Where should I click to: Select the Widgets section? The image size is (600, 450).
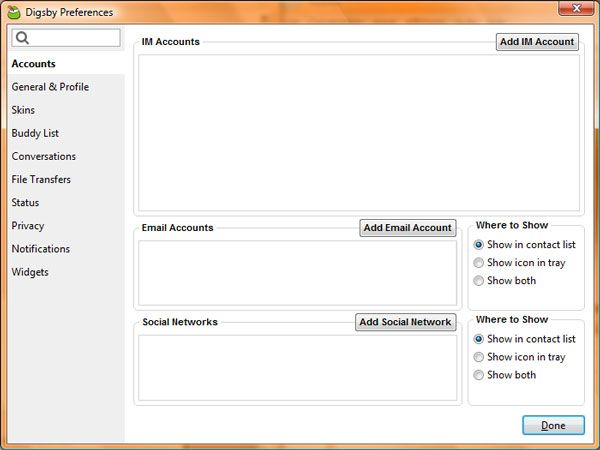click(x=30, y=272)
